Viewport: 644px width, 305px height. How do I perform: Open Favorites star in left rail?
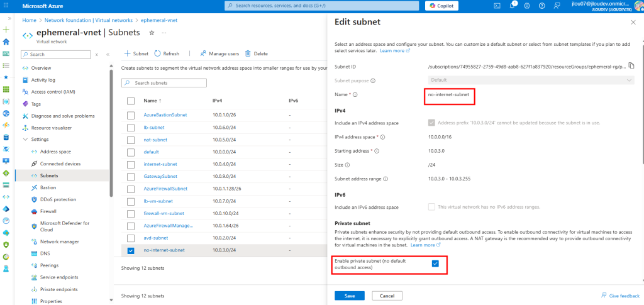pos(6,77)
